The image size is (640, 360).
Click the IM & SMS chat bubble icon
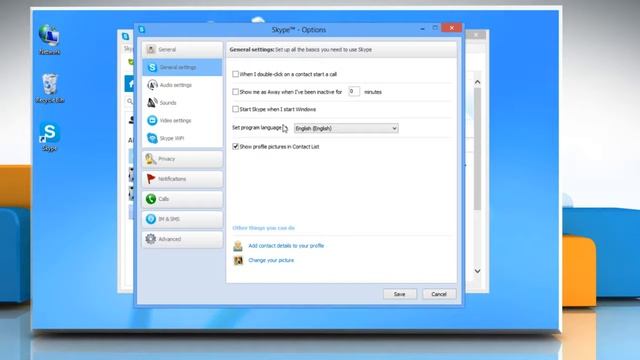[151, 219]
